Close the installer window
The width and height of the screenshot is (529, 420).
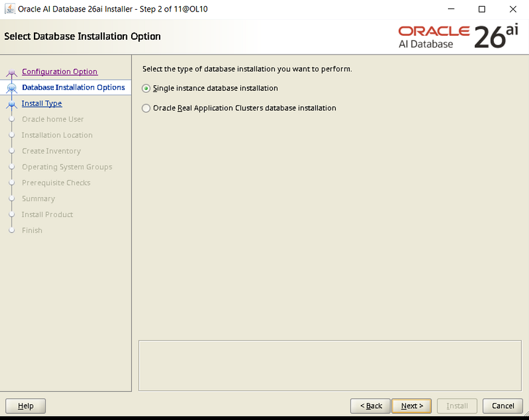click(513, 9)
